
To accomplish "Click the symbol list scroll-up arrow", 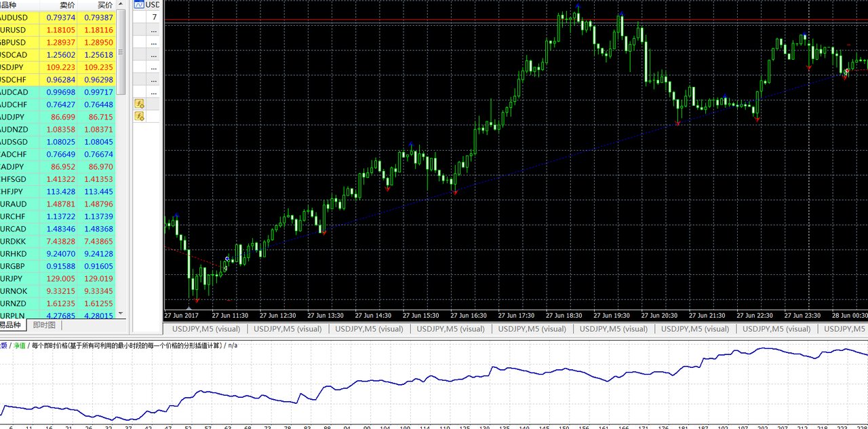I will 121,5.
